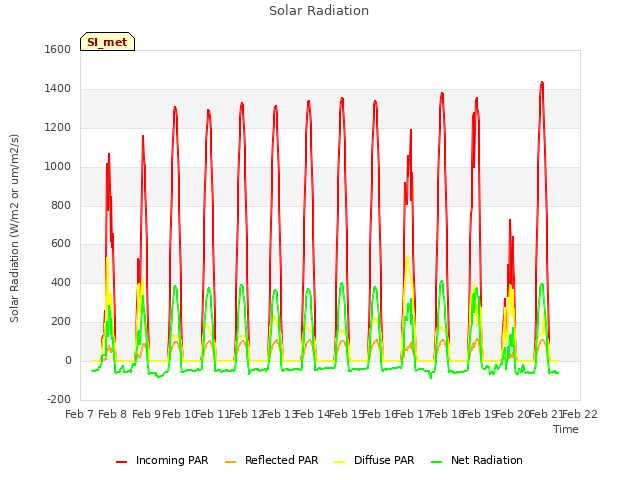Viewport: 640px width, 480px height.
Task: Click the 200 y-axis tick label
Action: (x=61, y=322)
